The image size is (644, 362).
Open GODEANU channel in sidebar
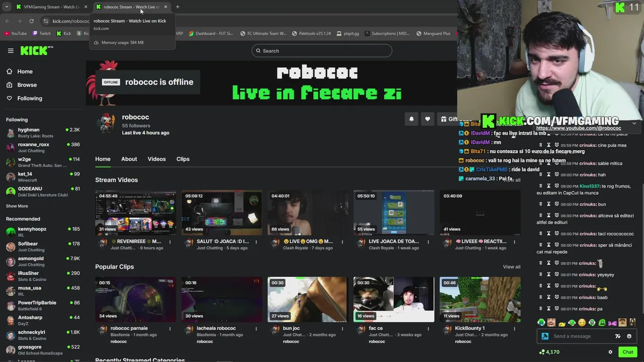43,192
